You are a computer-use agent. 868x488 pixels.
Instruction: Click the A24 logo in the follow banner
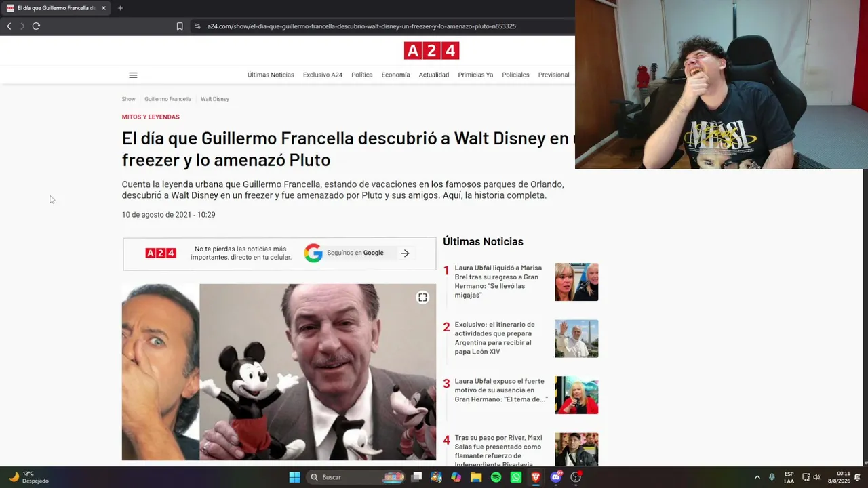pyautogui.click(x=161, y=253)
